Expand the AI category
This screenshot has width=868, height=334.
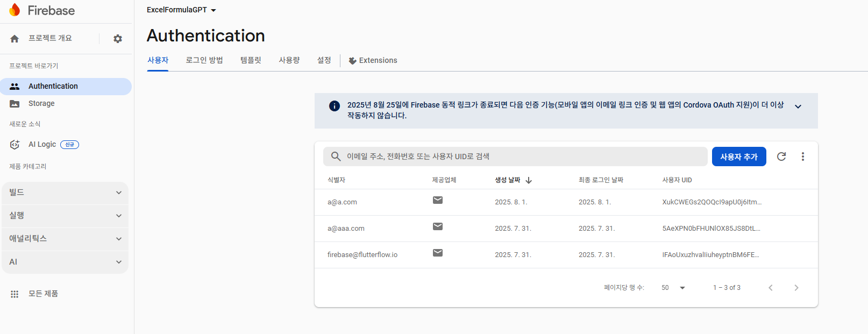pyautogui.click(x=65, y=262)
